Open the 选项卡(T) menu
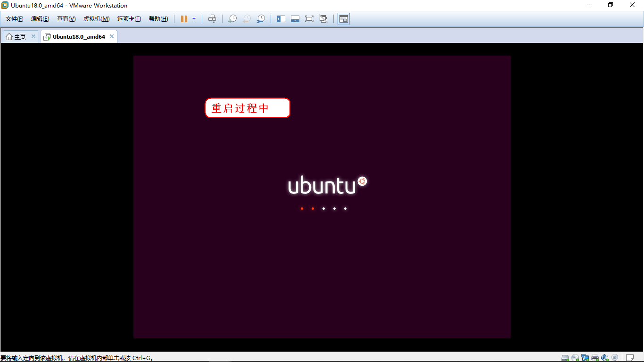Viewport: 644px width, 362px height. click(x=129, y=19)
